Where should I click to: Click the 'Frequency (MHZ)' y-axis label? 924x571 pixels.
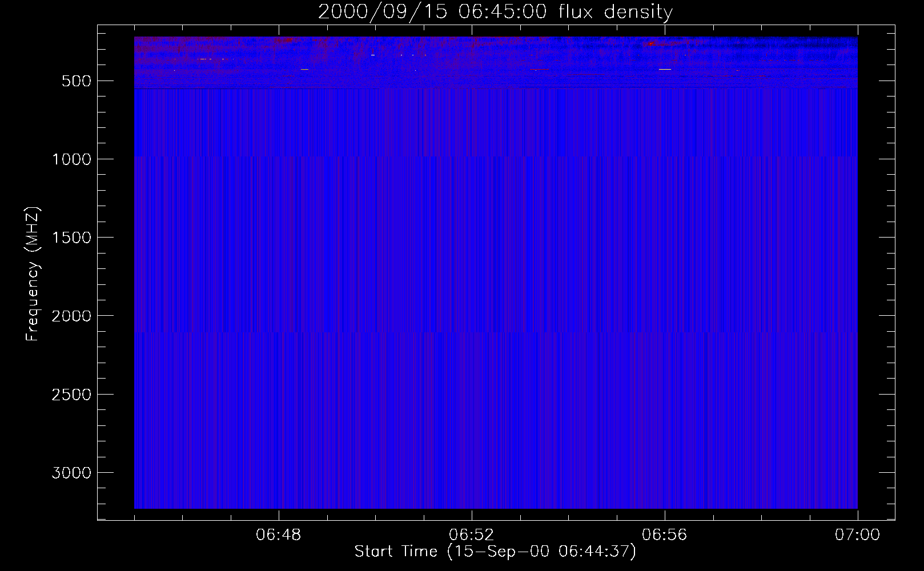click(33, 274)
